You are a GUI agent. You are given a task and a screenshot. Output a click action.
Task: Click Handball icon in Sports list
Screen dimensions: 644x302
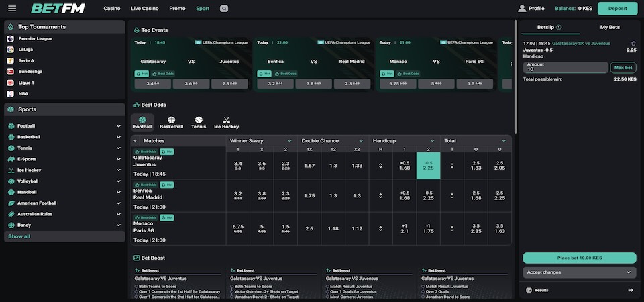11,193
